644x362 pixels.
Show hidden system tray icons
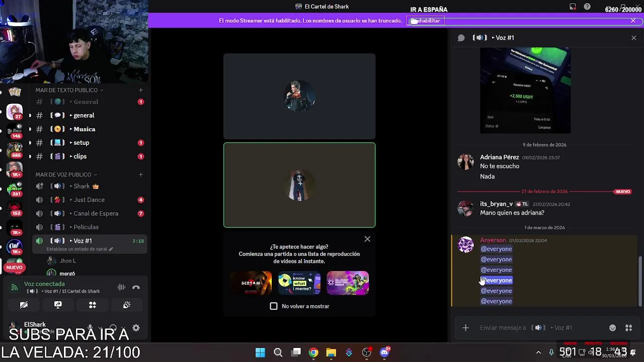538,352
